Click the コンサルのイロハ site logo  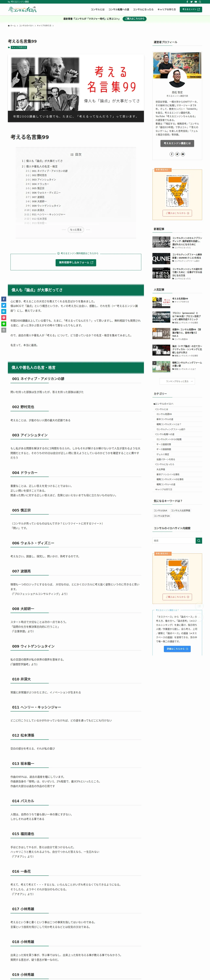click(22, 9)
